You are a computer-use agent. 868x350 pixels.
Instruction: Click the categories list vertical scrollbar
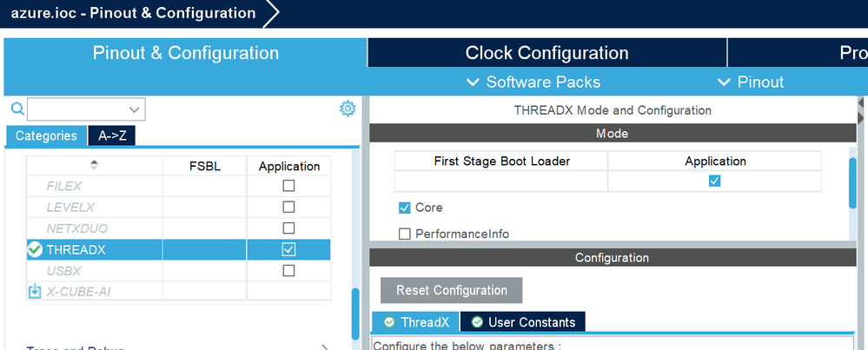354,313
